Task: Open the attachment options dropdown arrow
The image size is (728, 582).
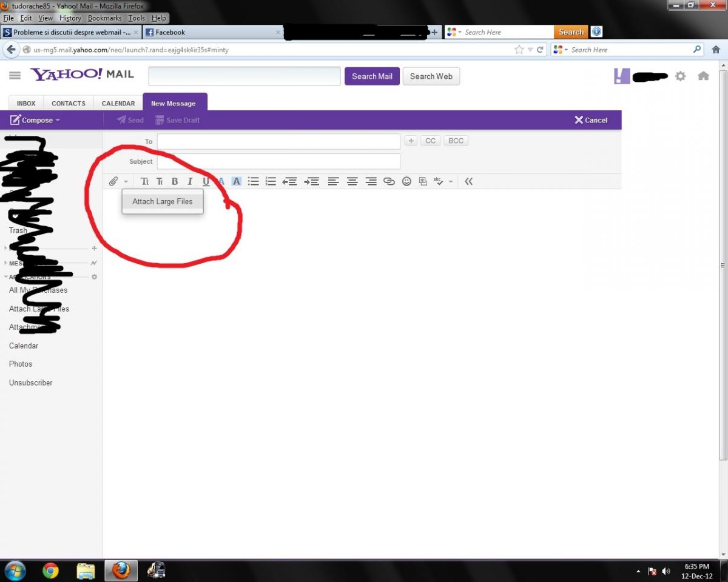Action: click(x=126, y=181)
